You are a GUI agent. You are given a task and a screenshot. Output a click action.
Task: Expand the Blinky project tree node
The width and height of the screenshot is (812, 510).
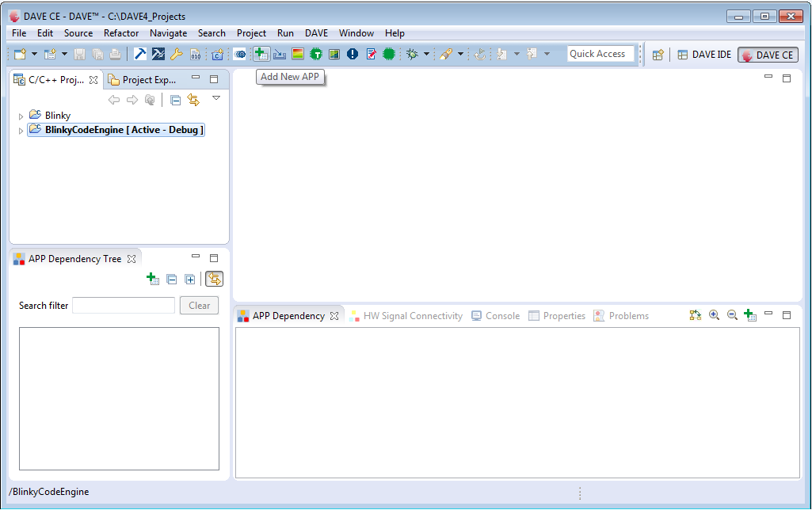pos(21,116)
